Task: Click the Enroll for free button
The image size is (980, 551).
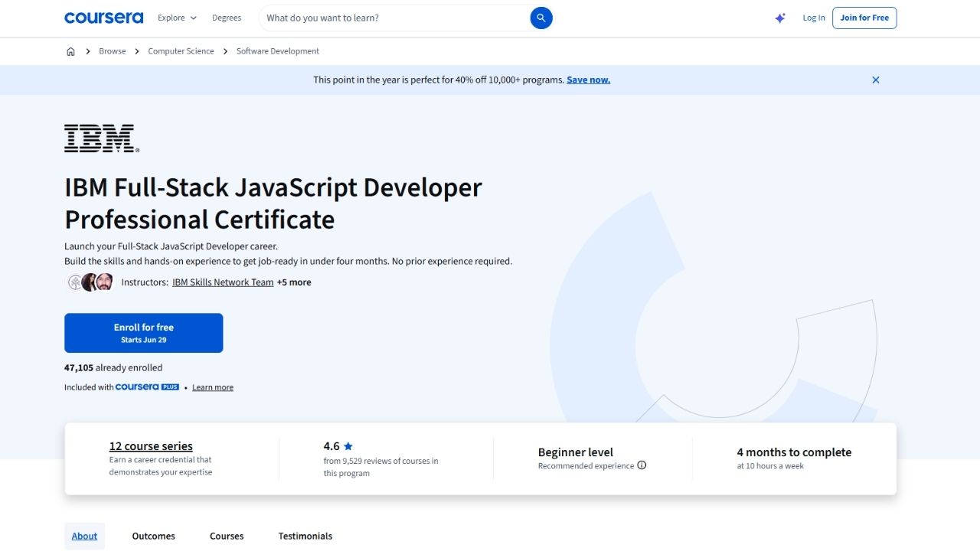Action: pyautogui.click(x=144, y=333)
